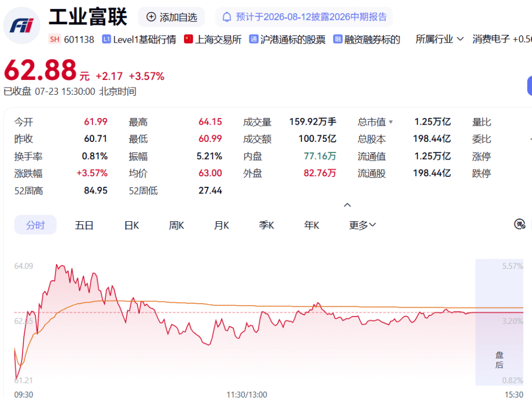Click the 成交量 value 159.92万手
532x398 pixels.
pos(313,122)
